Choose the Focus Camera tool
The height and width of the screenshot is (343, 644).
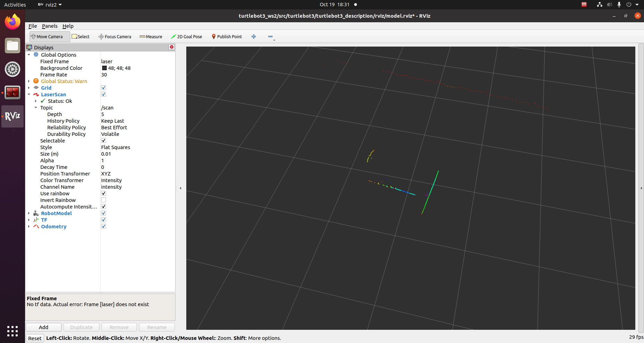coord(115,36)
